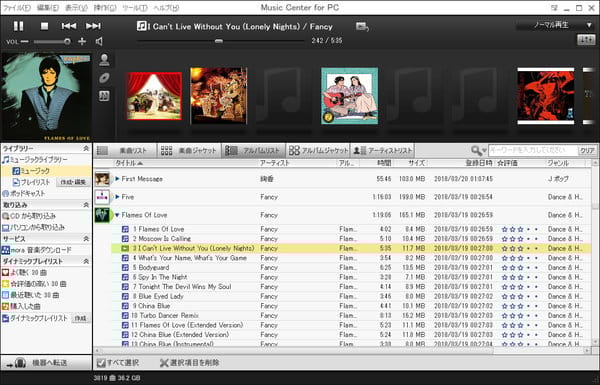
Task: Click the volume plus icon
Action: point(82,41)
